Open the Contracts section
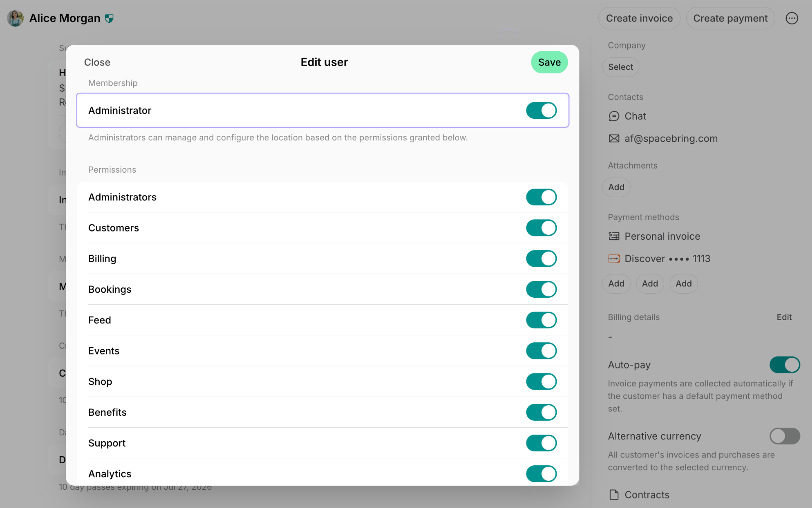This screenshot has width=812, height=508. 647,495
